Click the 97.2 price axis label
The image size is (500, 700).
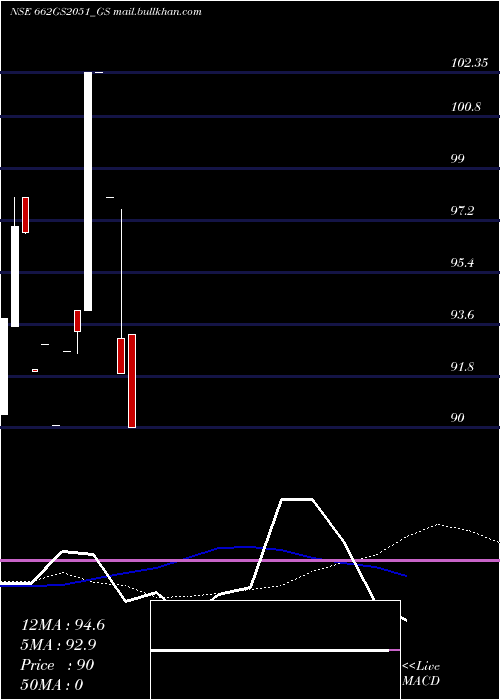tap(462, 211)
